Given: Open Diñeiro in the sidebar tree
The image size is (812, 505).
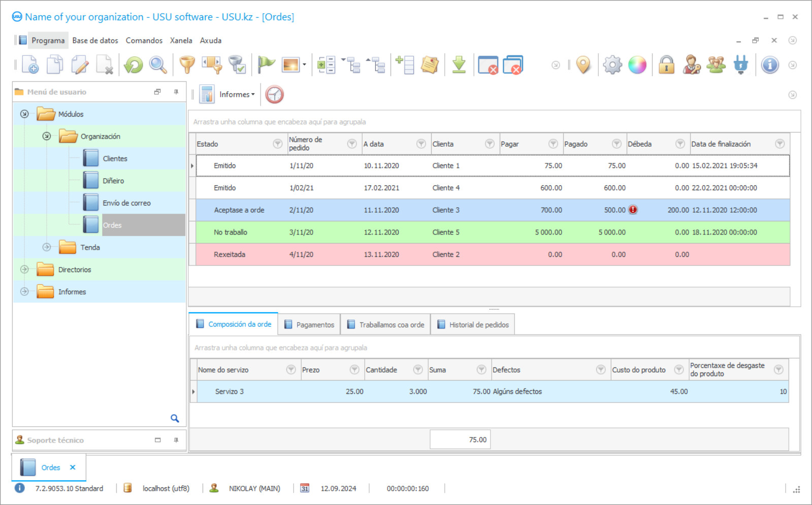Looking at the screenshot, I should click(x=113, y=181).
